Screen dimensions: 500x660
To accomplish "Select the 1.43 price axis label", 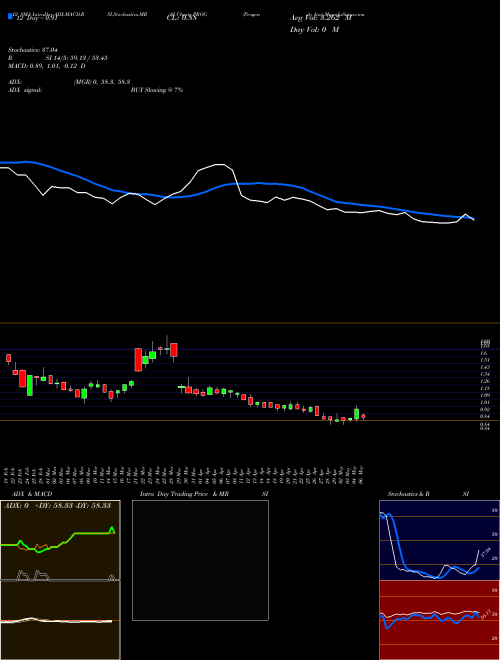I will click(485, 367).
